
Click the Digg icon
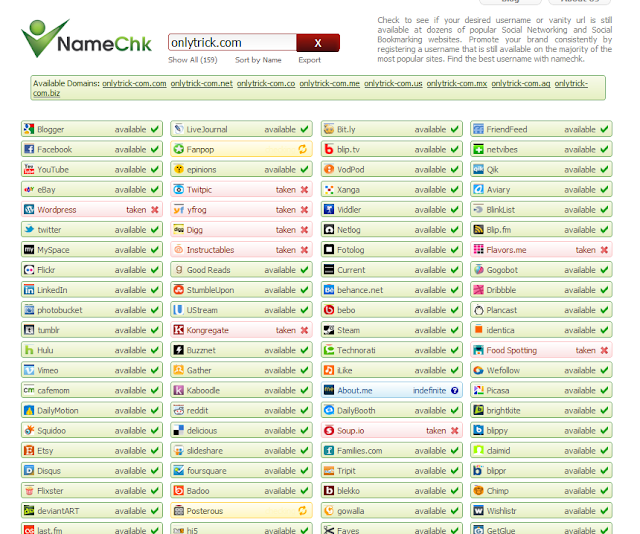(178, 229)
